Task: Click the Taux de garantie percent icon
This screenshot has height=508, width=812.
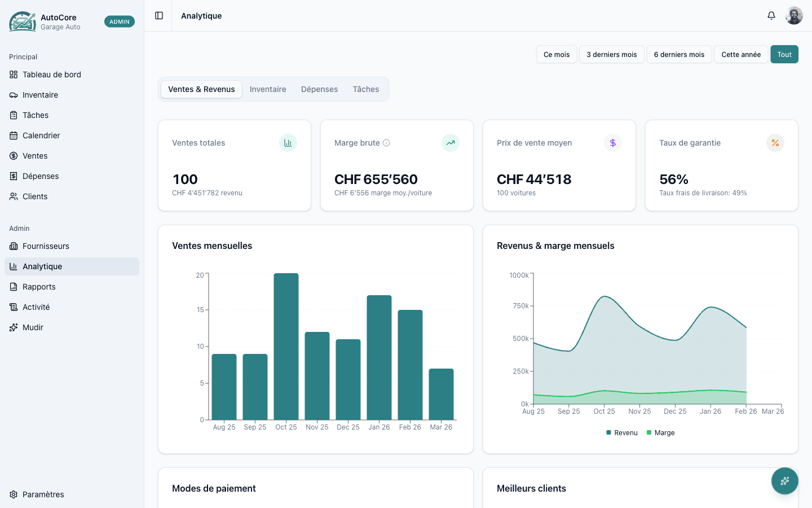Action: click(x=775, y=143)
